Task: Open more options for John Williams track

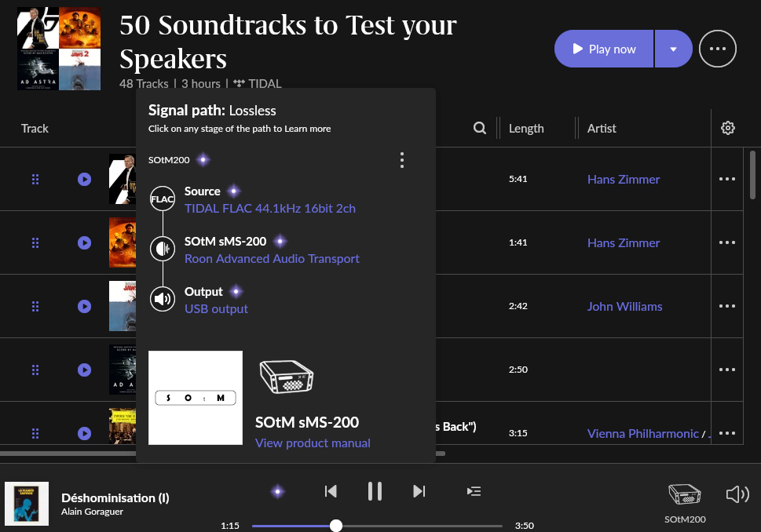Action: pos(727,306)
